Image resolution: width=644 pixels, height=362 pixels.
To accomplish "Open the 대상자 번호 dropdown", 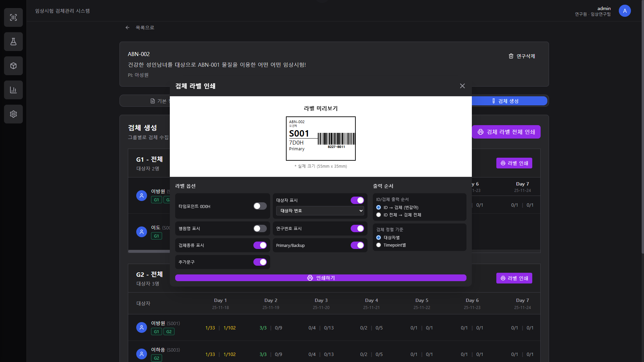I will coord(320,211).
